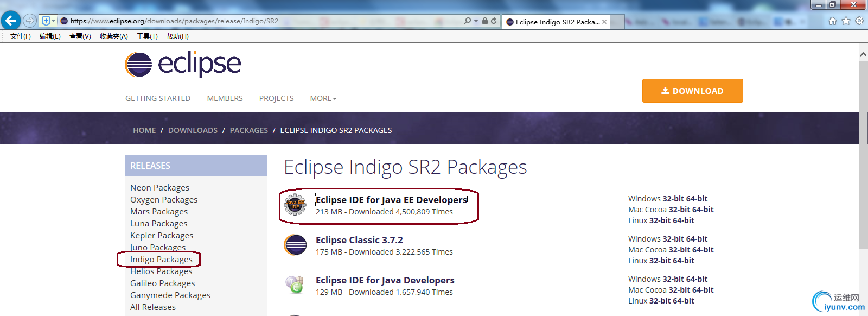Click the shield icon beside address bar
Screen dimensions: 868x316
coord(46,21)
